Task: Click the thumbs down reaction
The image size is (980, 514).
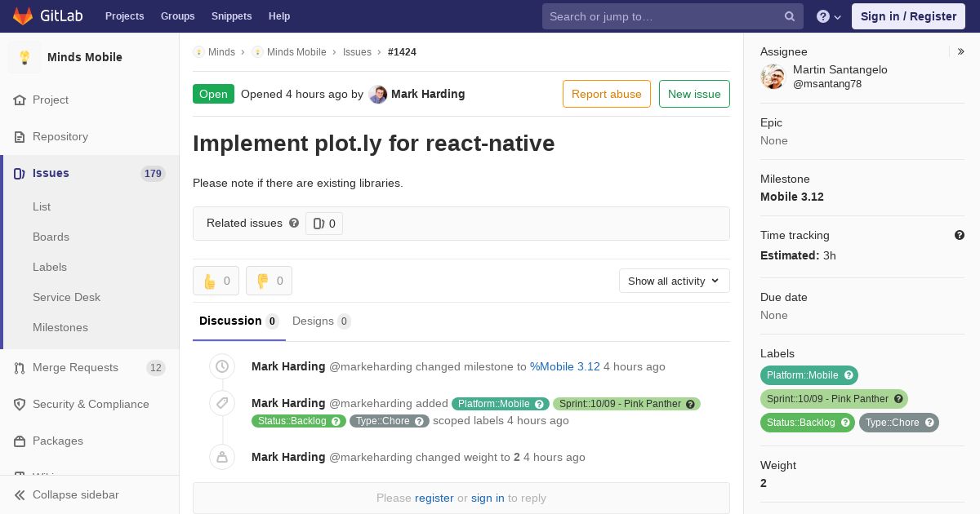Action: [x=269, y=281]
